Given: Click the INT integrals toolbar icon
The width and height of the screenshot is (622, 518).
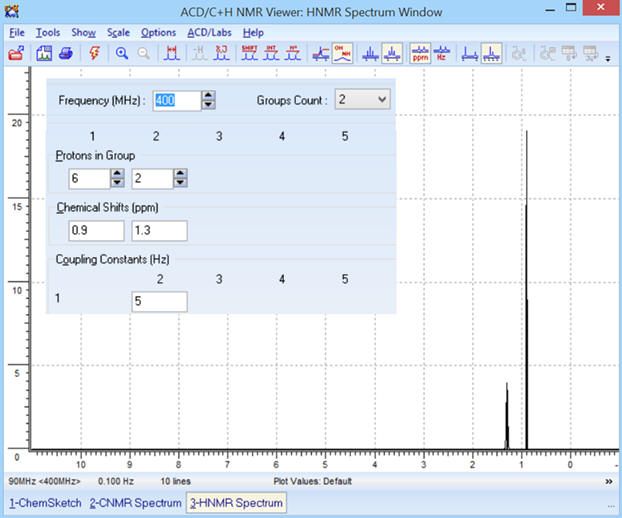Looking at the screenshot, I should pos(271,53).
